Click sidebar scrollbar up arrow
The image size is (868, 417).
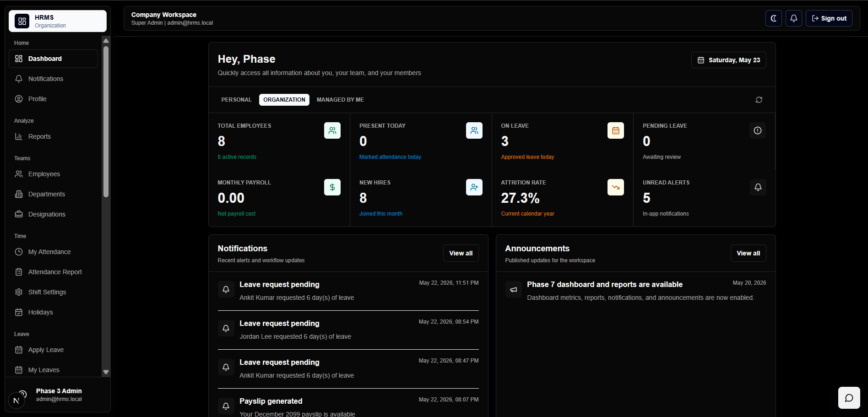pos(106,40)
